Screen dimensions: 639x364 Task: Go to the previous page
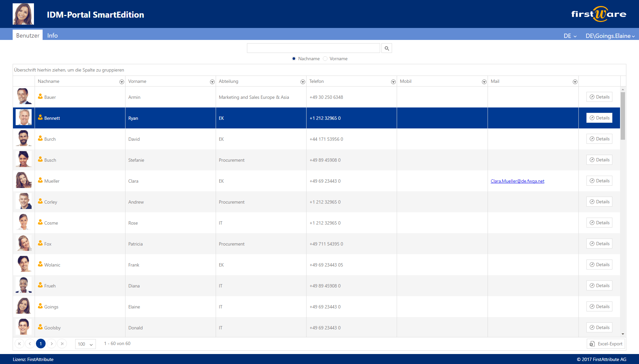(30, 344)
